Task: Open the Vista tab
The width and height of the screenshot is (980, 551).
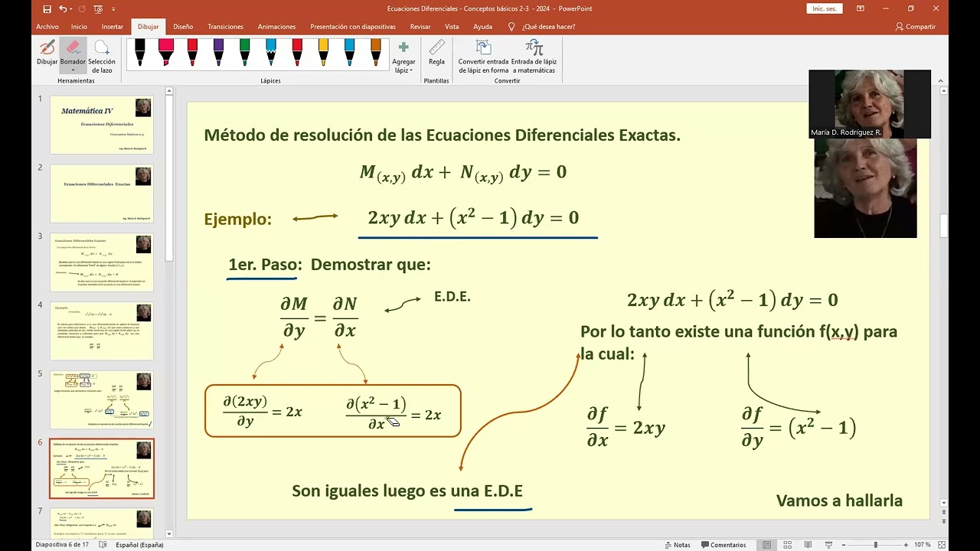Action: [452, 27]
